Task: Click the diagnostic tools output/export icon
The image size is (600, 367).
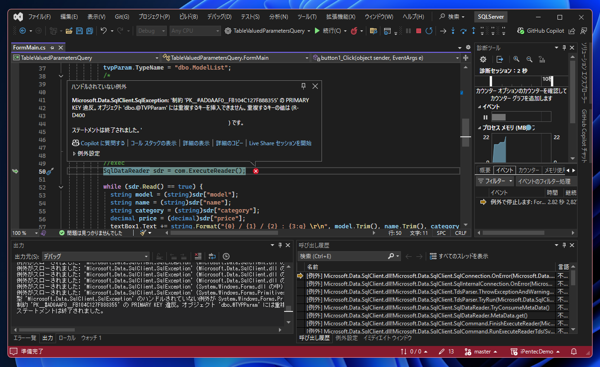Action: click(500, 59)
